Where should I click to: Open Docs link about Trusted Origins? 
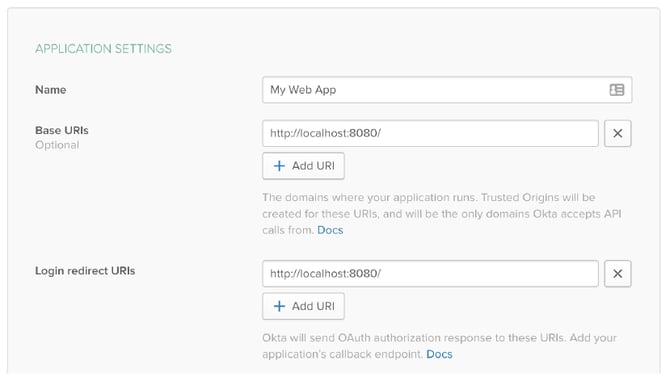coord(330,230)
